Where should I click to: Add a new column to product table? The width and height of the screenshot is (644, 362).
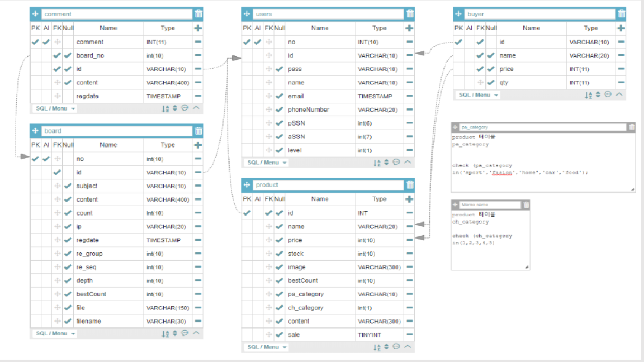click(x=409, y=199)
